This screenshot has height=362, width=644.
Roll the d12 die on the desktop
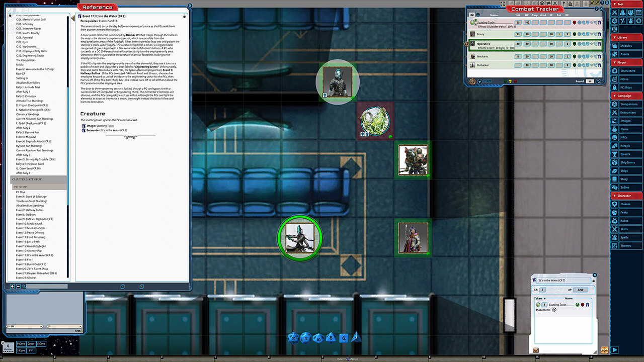(x=306, y=338)
